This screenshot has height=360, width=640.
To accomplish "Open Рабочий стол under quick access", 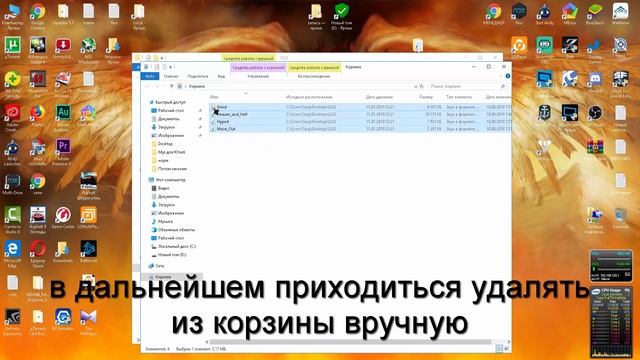I will [x=167, y=111].
